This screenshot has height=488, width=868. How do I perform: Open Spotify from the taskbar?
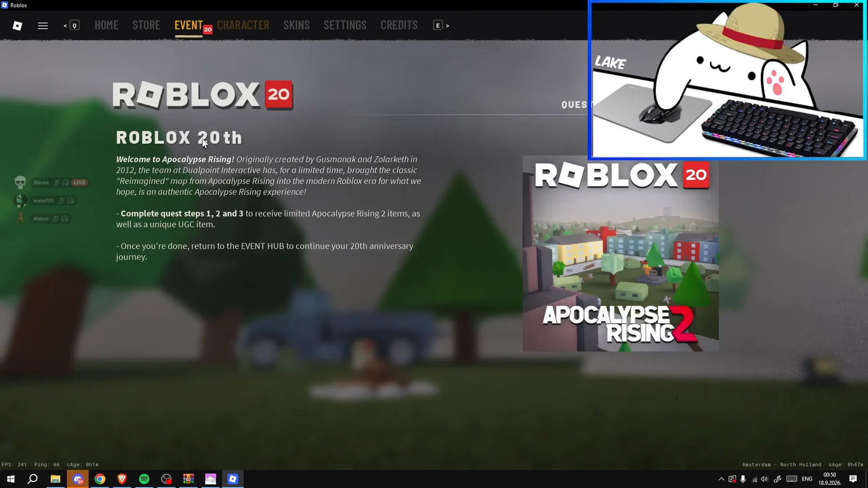[x=144, y=479]
